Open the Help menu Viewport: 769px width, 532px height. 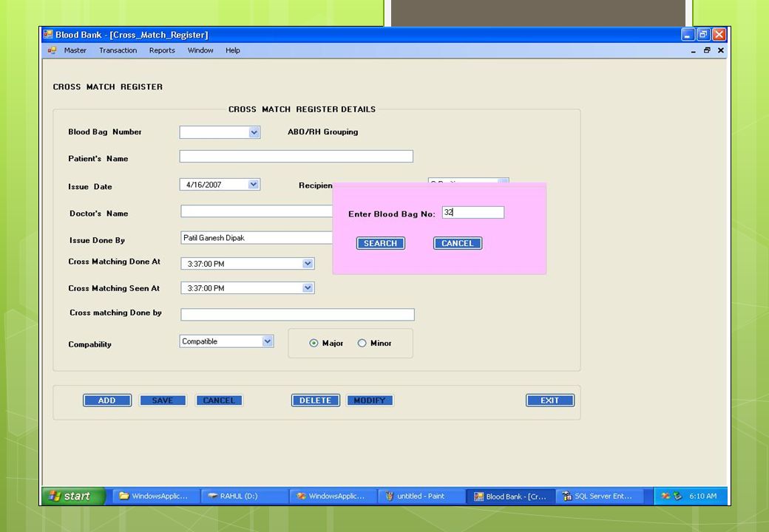pyautogui.click(x=232, y=50)
